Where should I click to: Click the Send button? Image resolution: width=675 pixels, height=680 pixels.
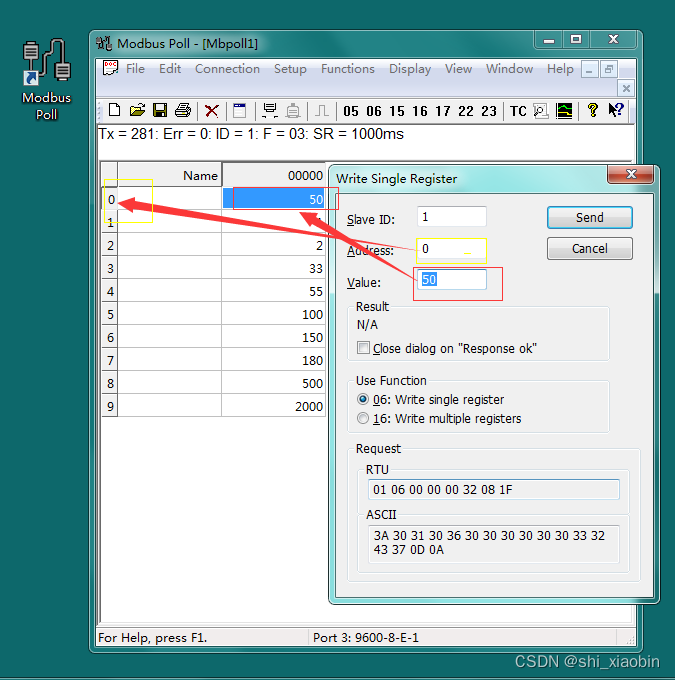590,217
